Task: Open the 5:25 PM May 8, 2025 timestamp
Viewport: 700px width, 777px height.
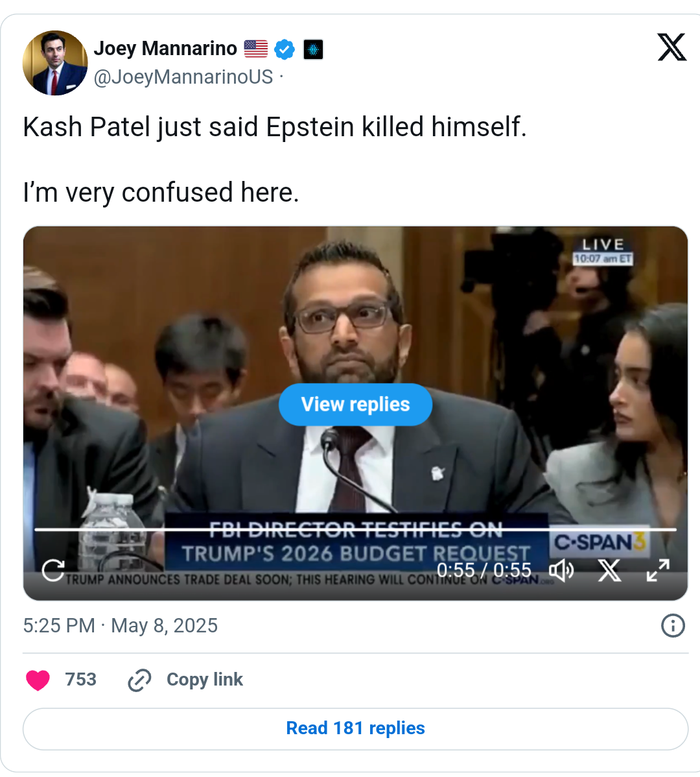Action: [x=121, y=626]
